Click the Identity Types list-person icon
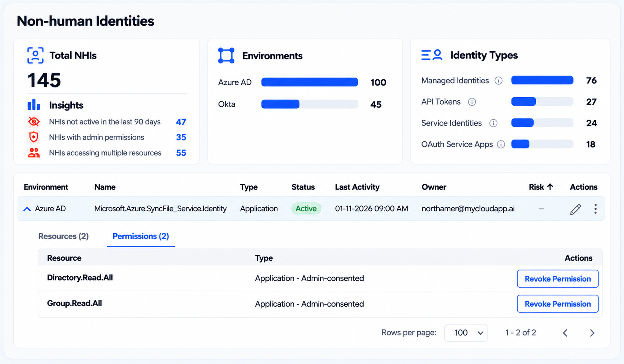 [432, 55]
